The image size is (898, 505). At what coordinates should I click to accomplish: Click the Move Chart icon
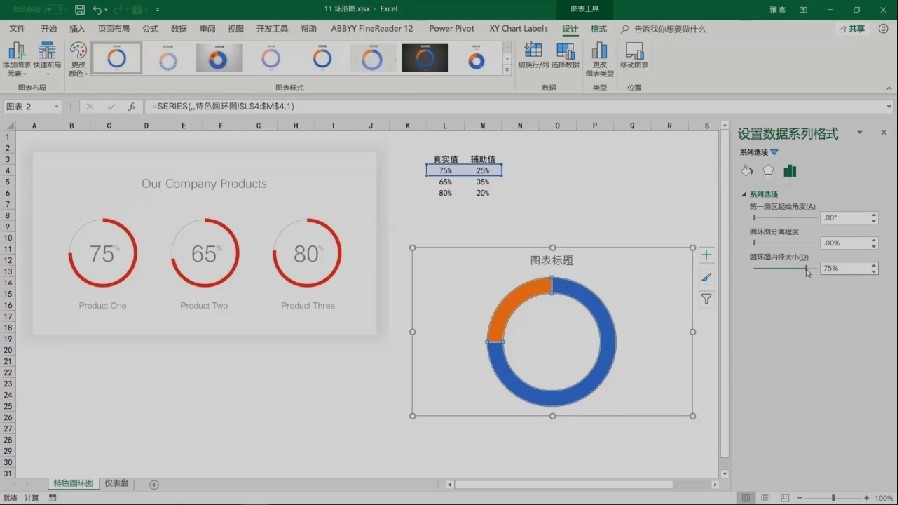[x=634, y=56]
